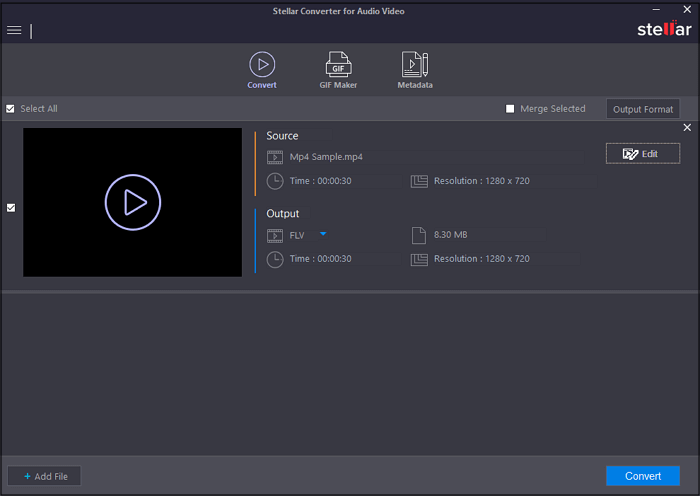Toggle the Select All checkbox
The height and width of the screenshot is (496, 700).
(10, 109)
